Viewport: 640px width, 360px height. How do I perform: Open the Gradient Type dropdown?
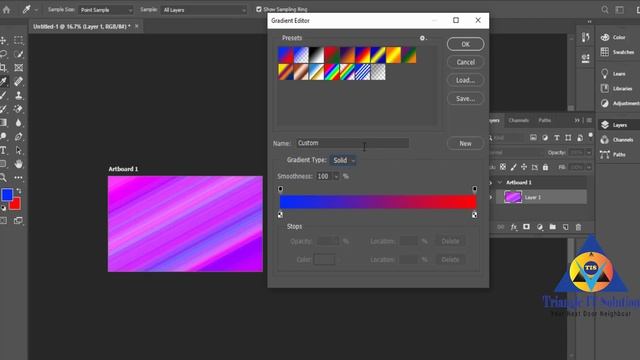point(343,160)
